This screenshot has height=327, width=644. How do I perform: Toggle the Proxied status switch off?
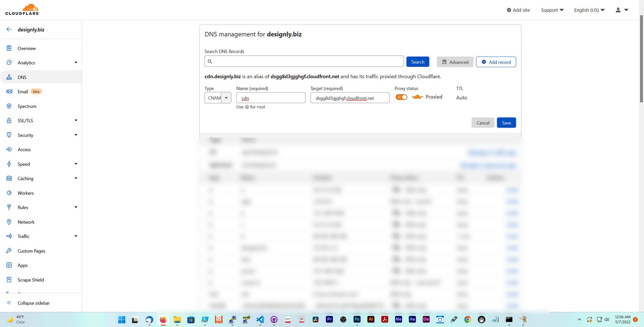click(401, 97)
